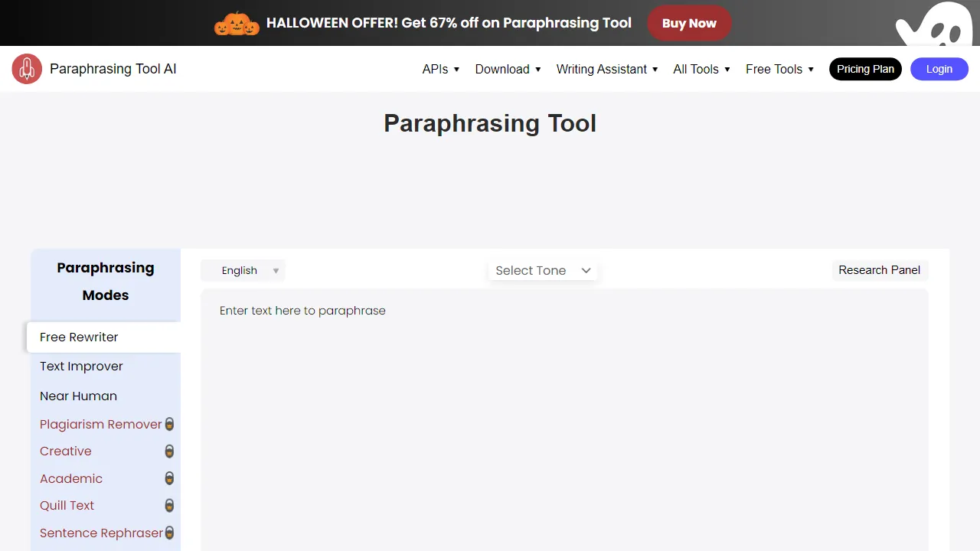Click the lock icon beside Plagiarism Remover
The height and width of the screenshot is (551, 980).
click(170, 424)
